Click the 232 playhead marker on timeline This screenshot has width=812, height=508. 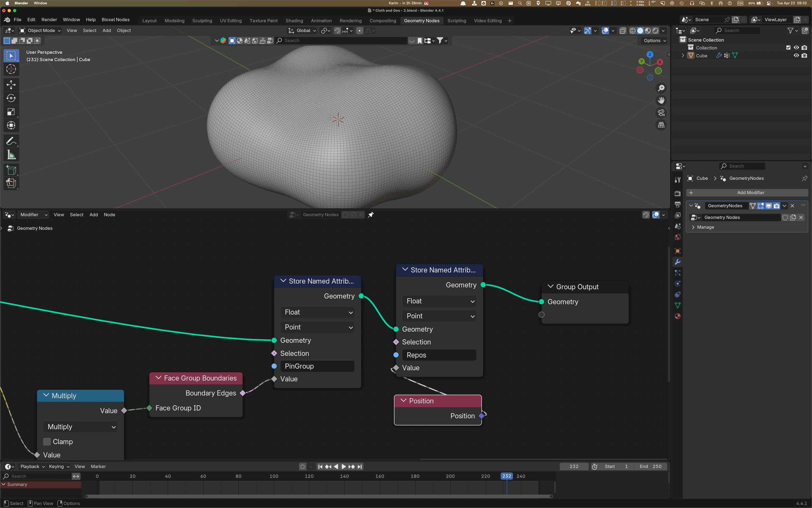click(507, 476)
